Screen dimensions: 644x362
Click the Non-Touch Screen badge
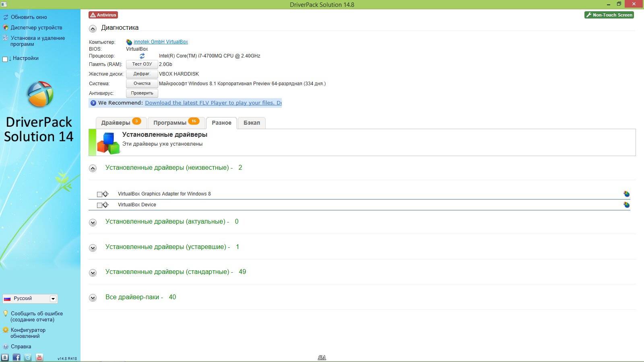click(609, 15)
